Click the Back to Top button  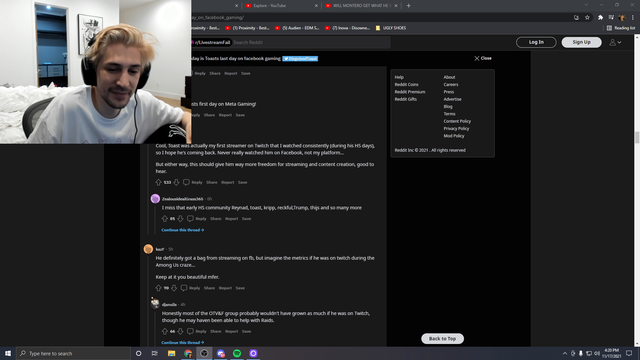click(x=442, y=339)
